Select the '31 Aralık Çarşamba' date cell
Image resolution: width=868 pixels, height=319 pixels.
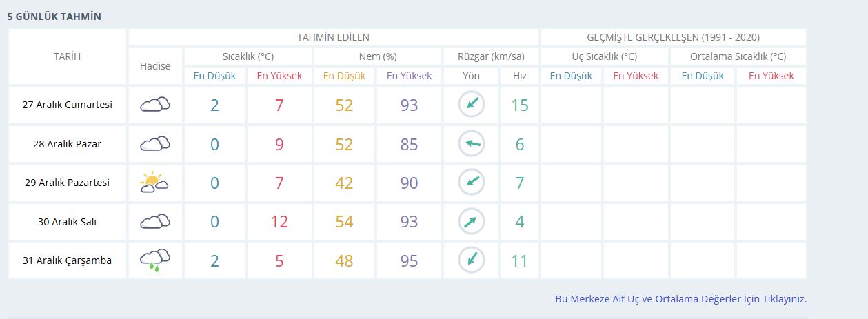coord(68,260)
